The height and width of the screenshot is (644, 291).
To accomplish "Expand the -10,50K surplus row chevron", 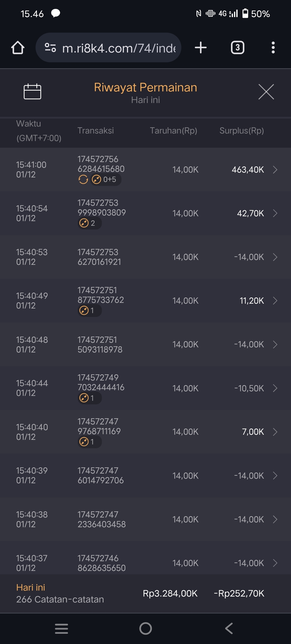I will click(275, 388).
